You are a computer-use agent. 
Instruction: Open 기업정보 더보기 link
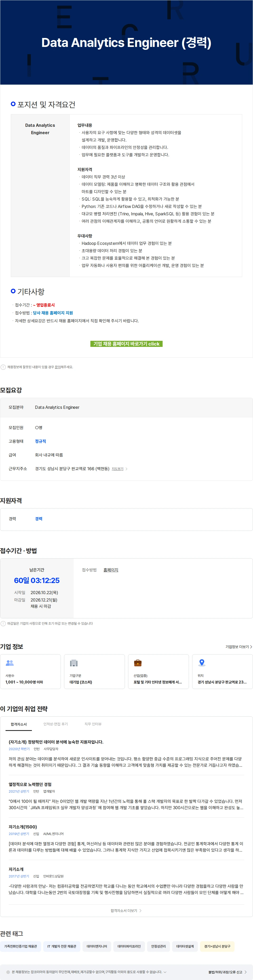pos(239,647)
